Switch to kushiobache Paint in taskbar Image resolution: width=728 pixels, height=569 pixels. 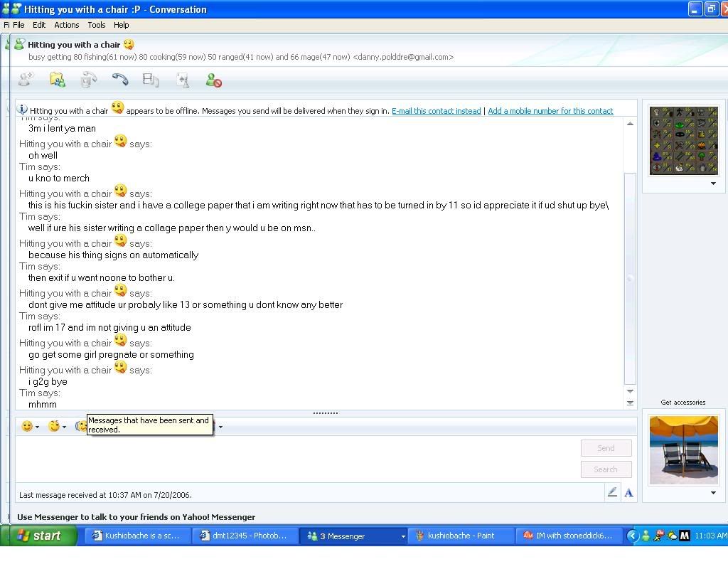(461, 536)
